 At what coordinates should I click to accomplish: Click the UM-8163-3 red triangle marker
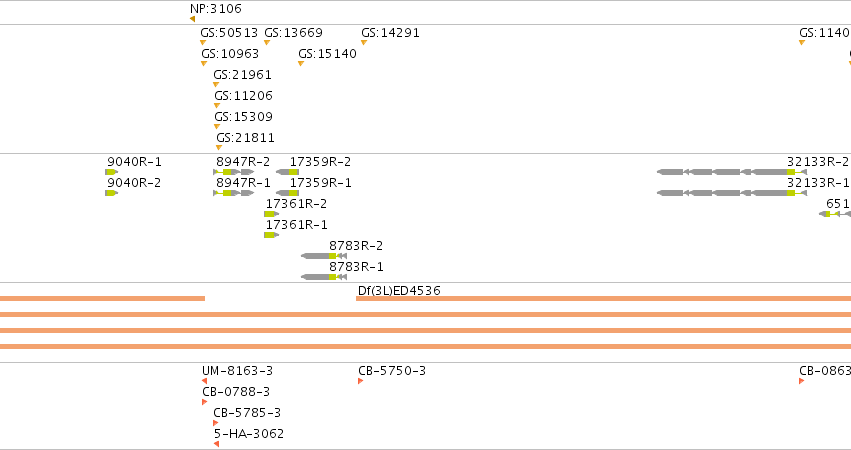coord(205,381)
